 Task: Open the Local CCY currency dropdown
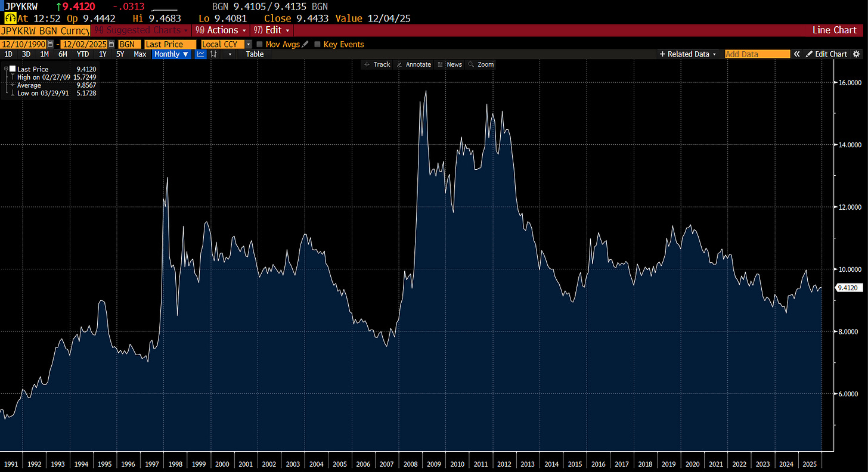(249, 44)
